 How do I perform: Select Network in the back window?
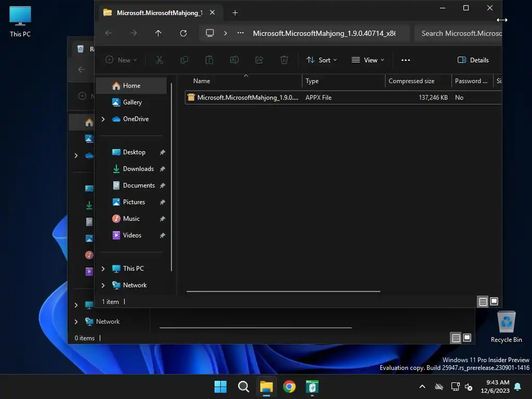click(108, 322)
